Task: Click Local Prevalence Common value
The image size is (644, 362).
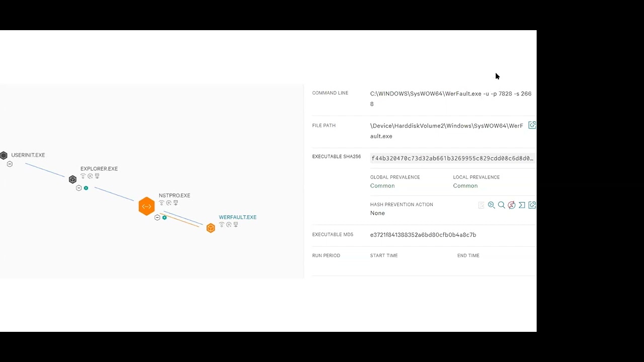Action: tap(465, 186)
